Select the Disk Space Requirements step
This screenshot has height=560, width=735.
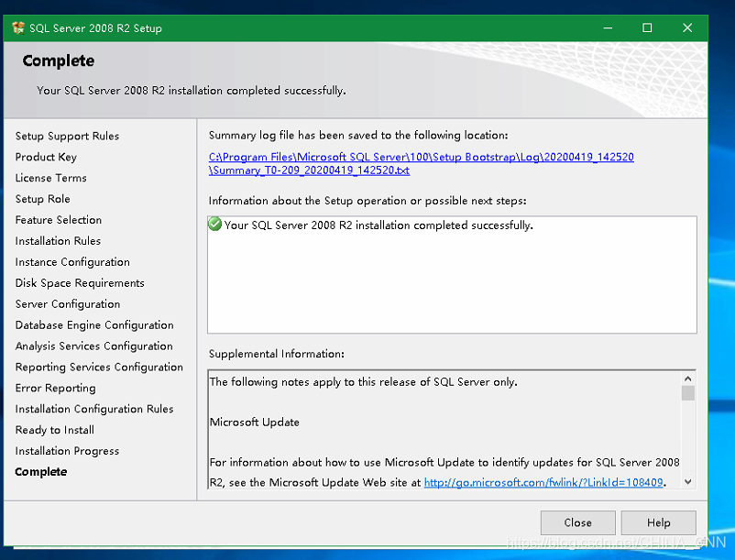[x=80, y=283]
